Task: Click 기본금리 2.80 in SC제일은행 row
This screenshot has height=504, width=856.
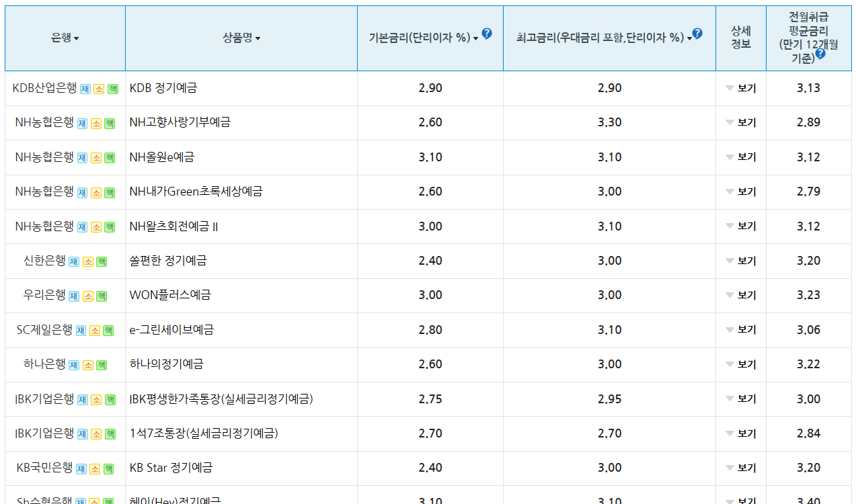Action: [430, 330]
